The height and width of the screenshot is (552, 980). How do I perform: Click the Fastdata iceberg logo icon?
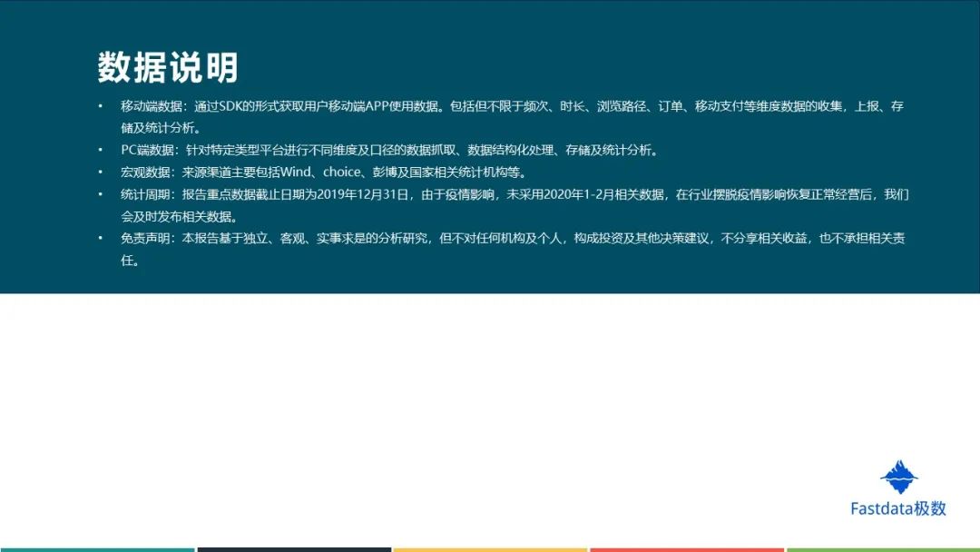click(x=898, y=477)
